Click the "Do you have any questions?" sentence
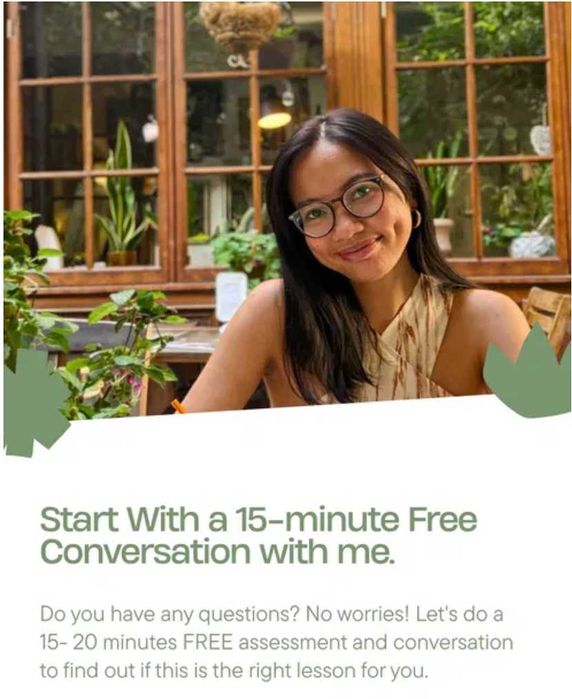 point(169,615)
